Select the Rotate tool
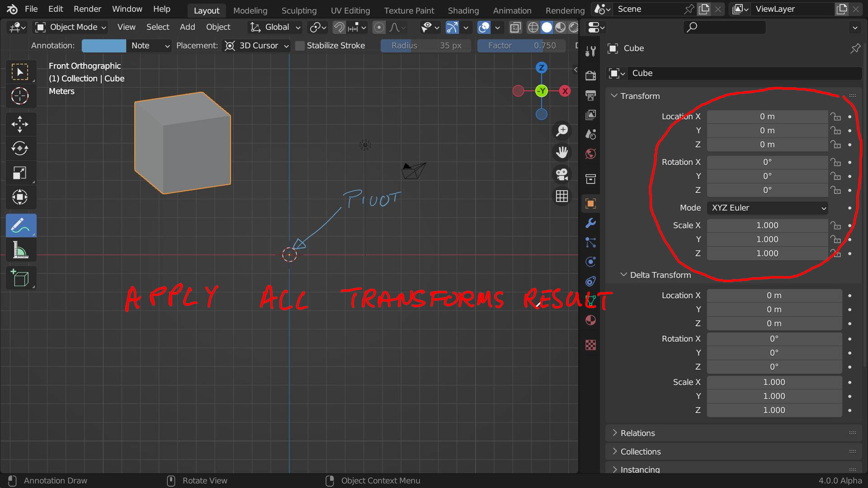 coord(20,149)
